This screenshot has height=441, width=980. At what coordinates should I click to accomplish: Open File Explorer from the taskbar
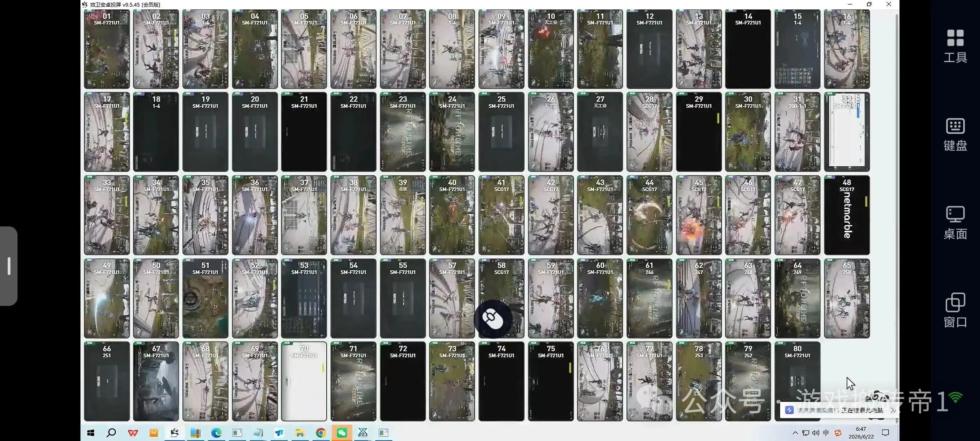coord(300,433)
